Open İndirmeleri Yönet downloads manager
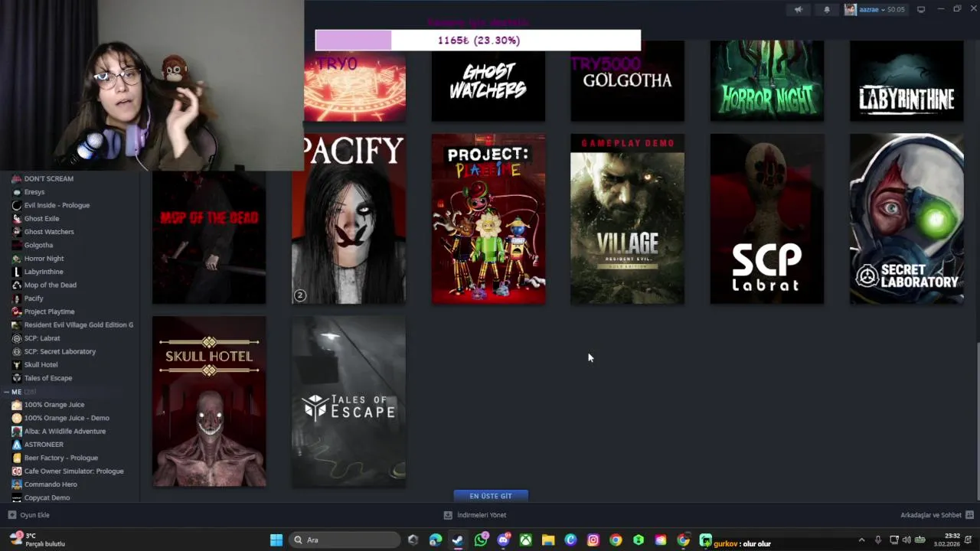The image size is (980, 551). [475, 515]
